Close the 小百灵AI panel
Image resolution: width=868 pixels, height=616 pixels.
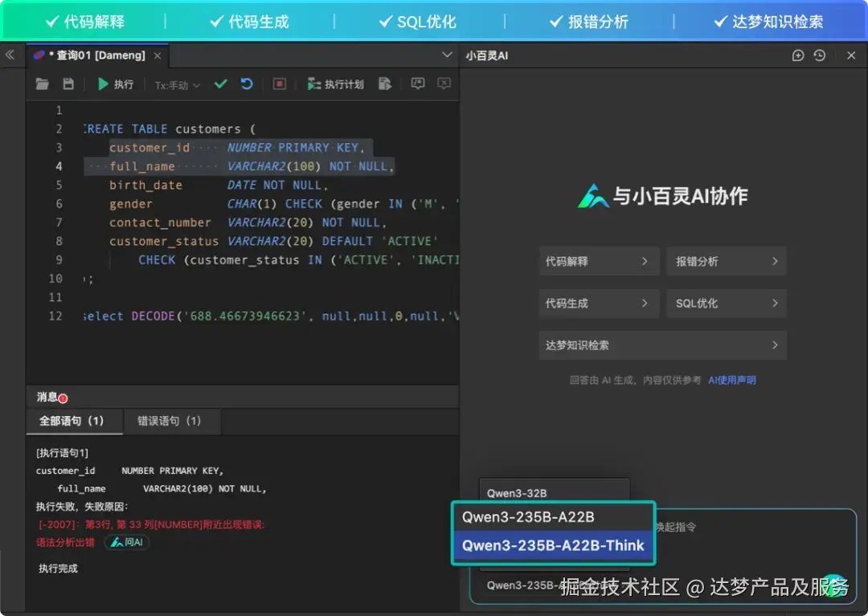851,55
